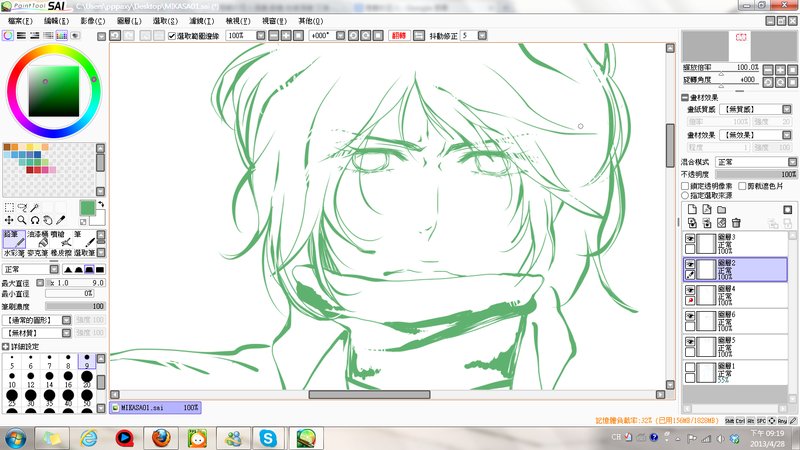This screenshot has height=450, width=800.
Task: Adjust the 筆刷濃度 density slider
Action: point(75,306)
